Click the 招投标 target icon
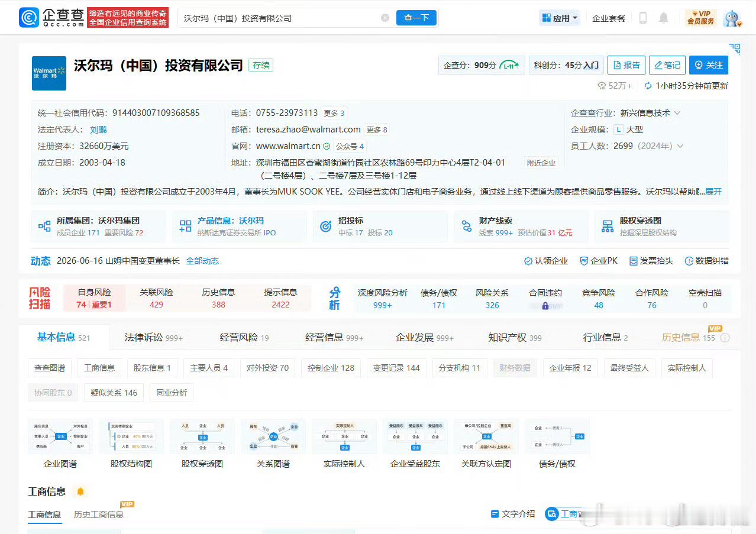Screen dimensions: 756x534 click(325, 226)
